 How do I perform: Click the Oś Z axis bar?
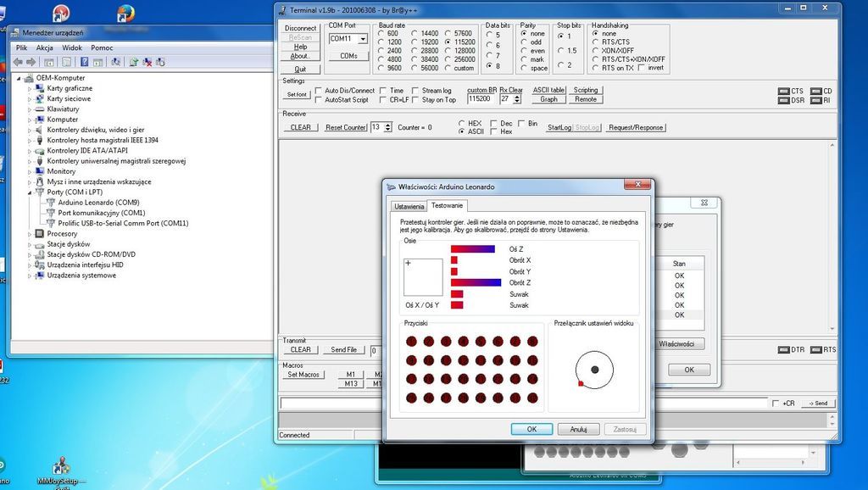pyautogui.click(x=472, y=249)
